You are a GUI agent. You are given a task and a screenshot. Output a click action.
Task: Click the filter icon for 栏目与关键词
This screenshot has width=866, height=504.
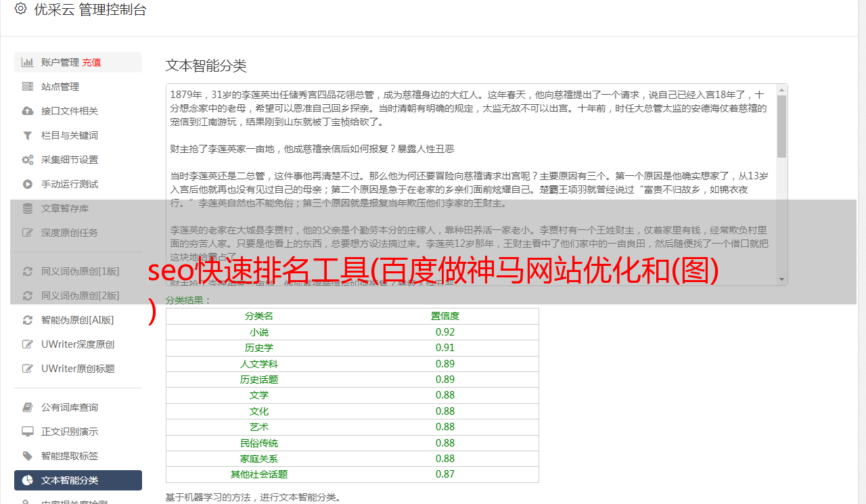click(28, 135)
